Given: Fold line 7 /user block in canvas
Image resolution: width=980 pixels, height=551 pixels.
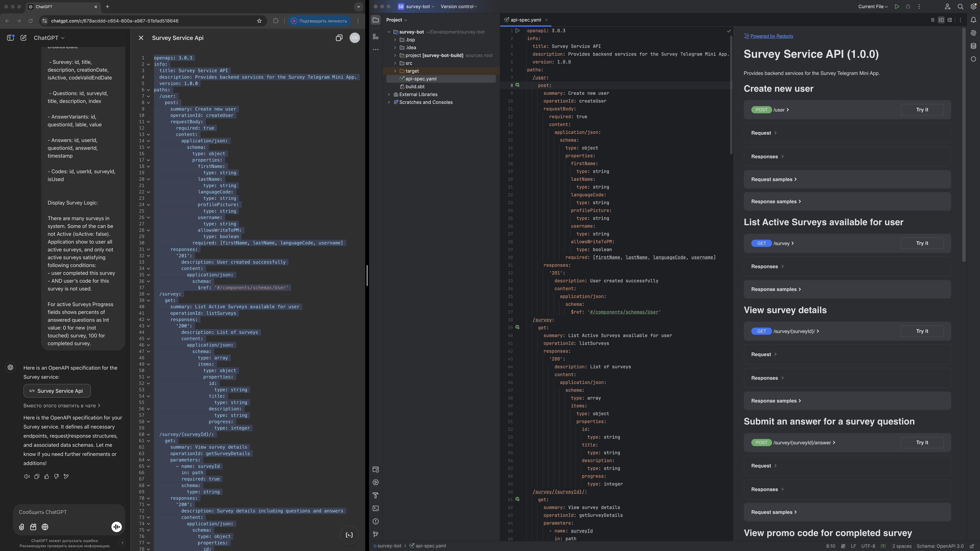Looking at the screenshot, I should click(x=148, y=96).
